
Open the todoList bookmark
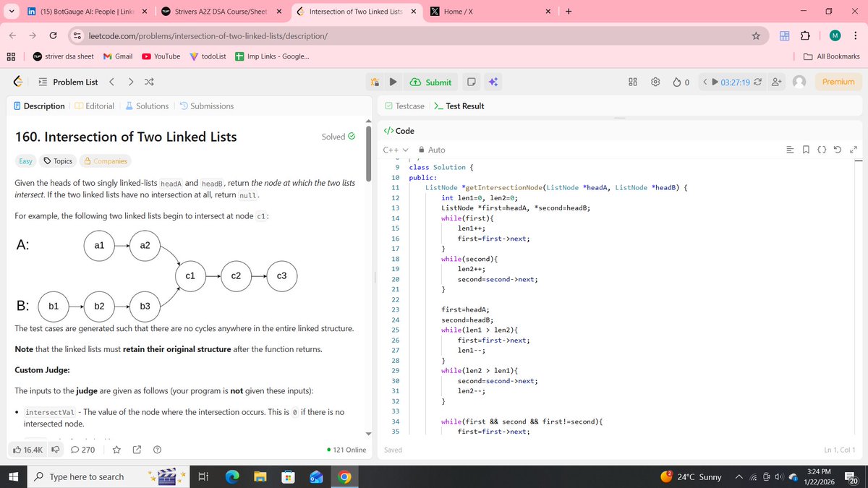pos(208,56)
